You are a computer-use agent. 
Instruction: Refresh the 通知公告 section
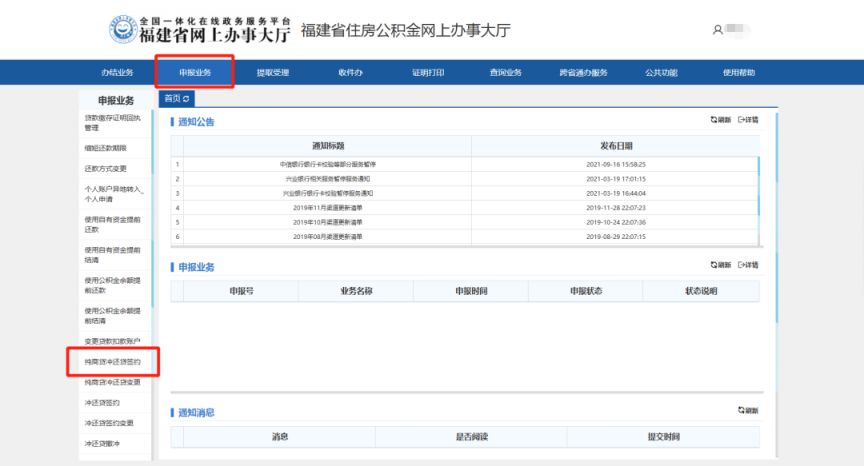pos(720,120)
